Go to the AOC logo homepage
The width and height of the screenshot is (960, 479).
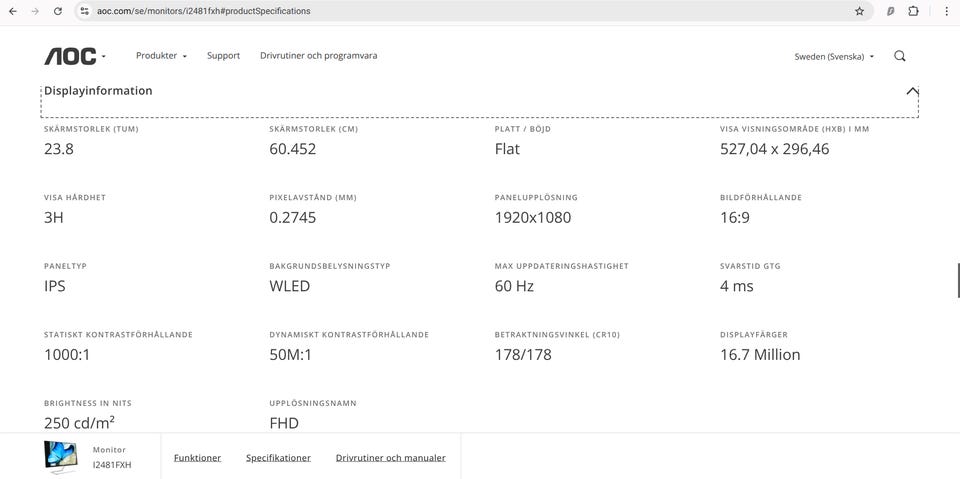(x=70, y=56)
